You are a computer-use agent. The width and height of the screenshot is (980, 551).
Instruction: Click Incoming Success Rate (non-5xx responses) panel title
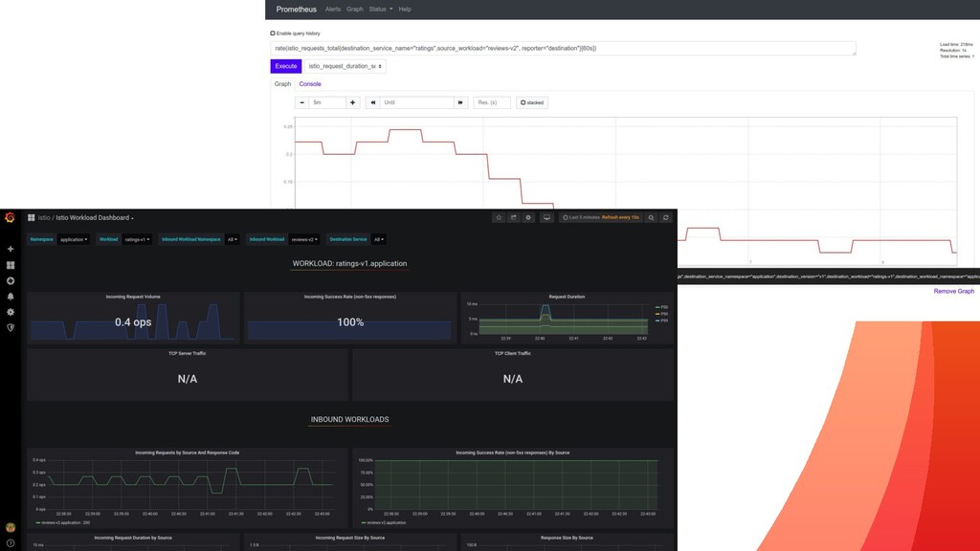pos(350,297)
